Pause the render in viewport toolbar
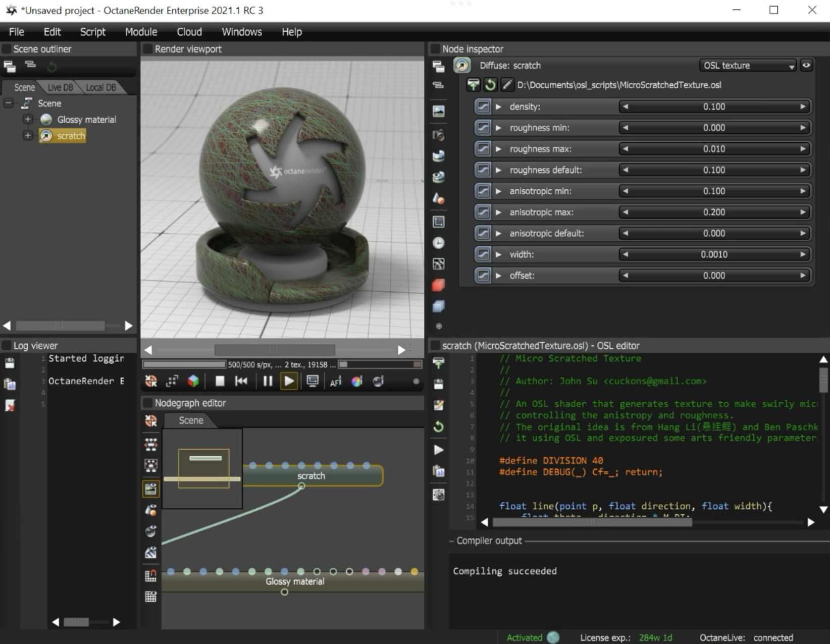 point(268,381)
